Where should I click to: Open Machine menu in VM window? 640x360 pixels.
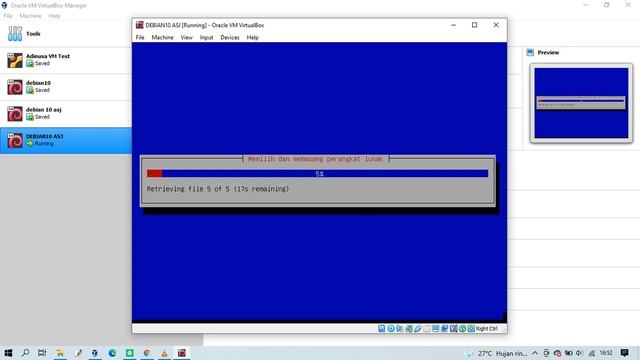[162, 37]
